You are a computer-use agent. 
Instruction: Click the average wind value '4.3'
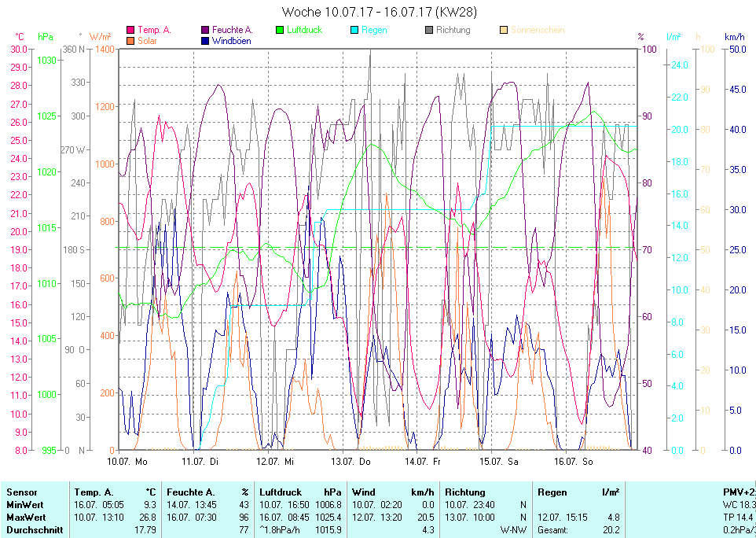428,530
